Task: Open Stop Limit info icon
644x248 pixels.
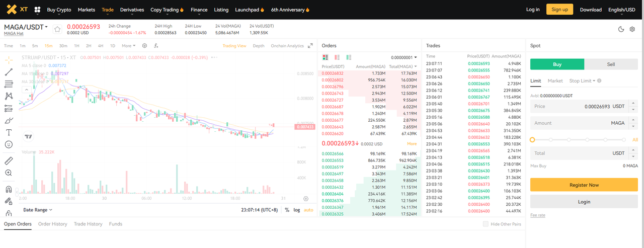Action: coord(599,80)
